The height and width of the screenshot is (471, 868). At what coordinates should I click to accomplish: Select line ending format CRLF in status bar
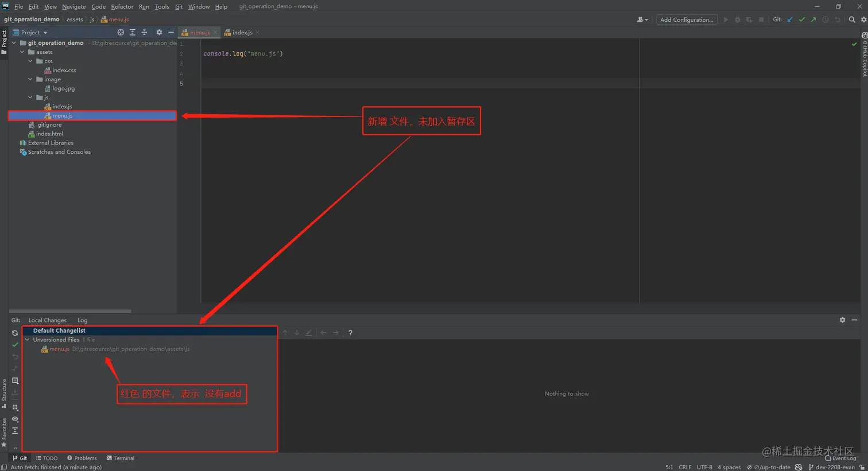point(685,466)
